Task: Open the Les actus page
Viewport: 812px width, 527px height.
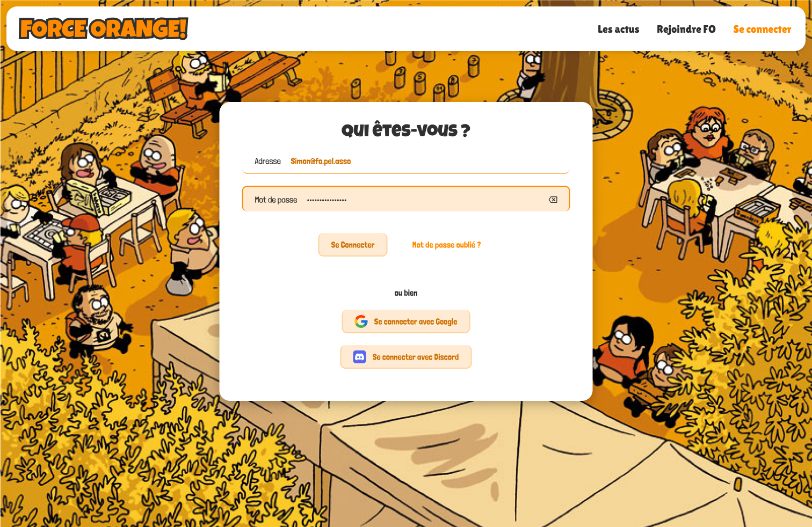Action: (x=618, y=30)
